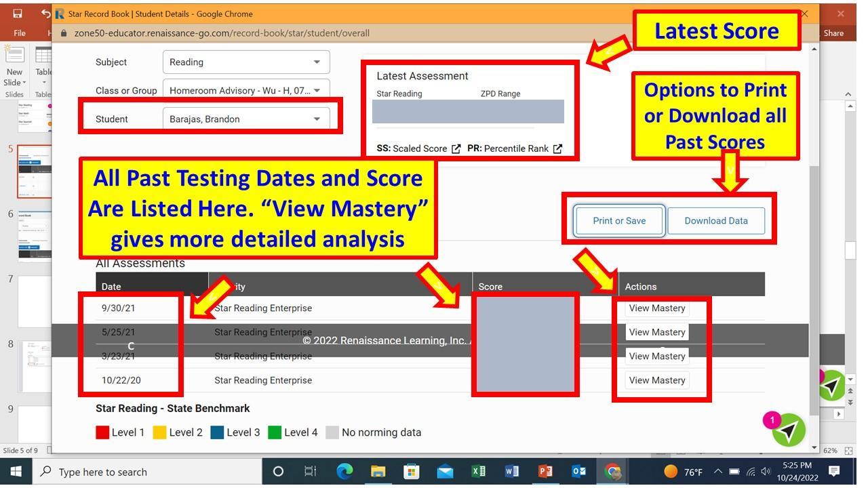
Task: Open Outlook from the taskbar
Action: point(578,472)
